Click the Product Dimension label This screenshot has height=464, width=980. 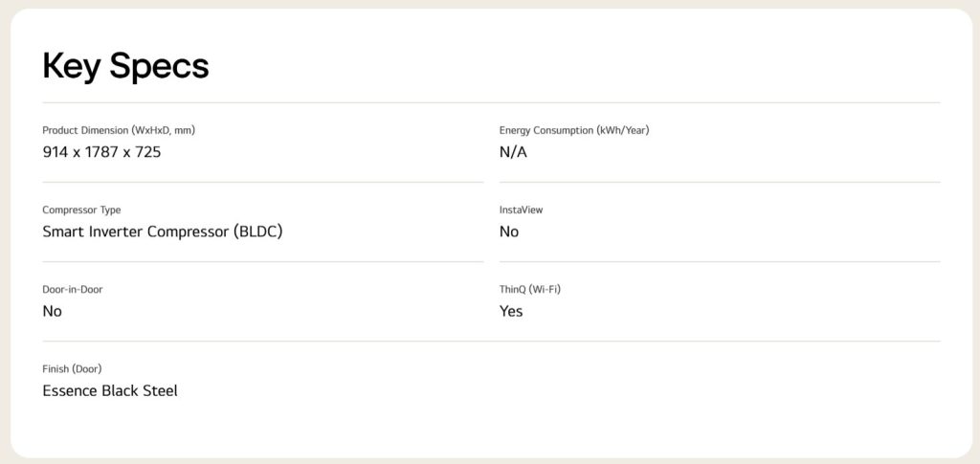click(119, 130)
